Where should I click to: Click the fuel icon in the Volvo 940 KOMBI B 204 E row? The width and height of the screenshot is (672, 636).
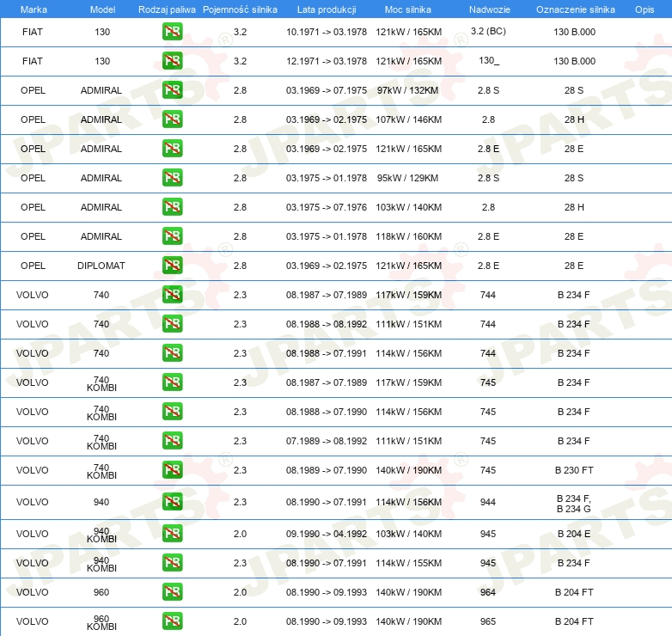tap(172, 534)
